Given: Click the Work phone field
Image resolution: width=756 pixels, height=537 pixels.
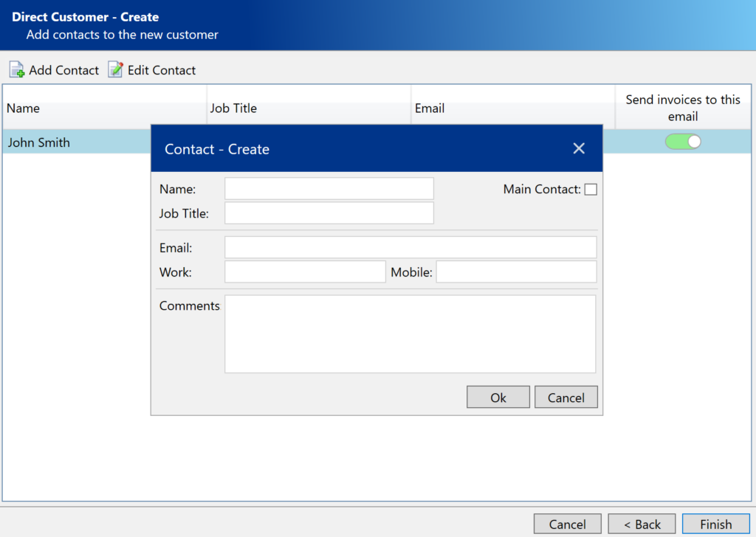Looking at the screenshot, I should coord(305,271).
